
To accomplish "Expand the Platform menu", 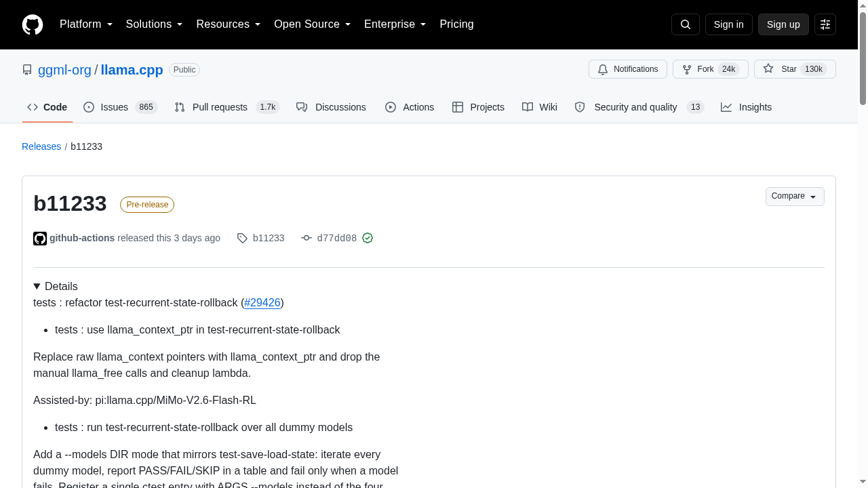I will [x=86, y=24].
